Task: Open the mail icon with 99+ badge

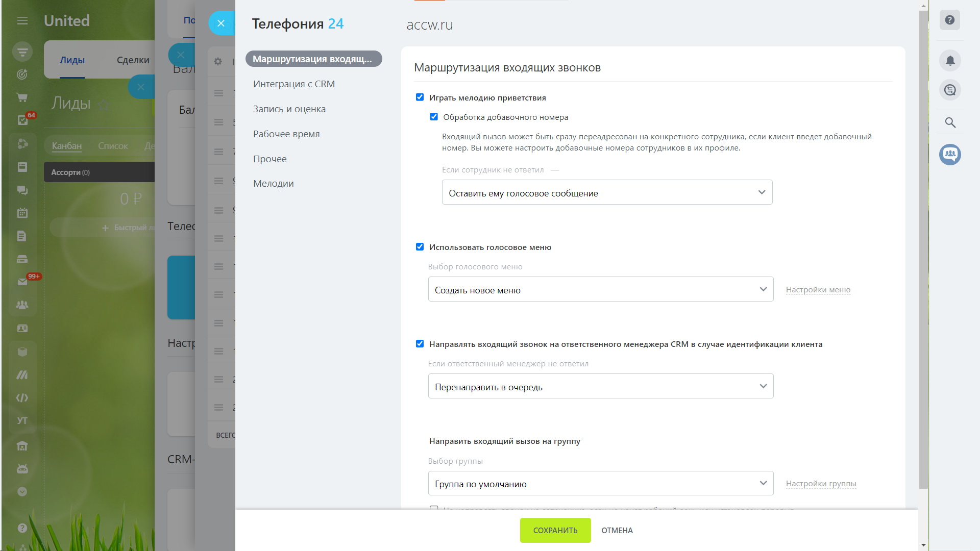Action: (22, 282)
